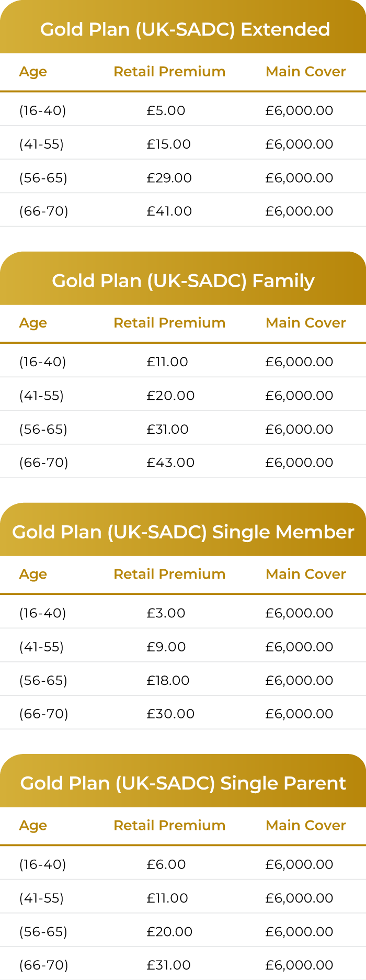Screen dimensions: 366x980
Task: Click Retail Premium header in Family table
Action: 169,323
